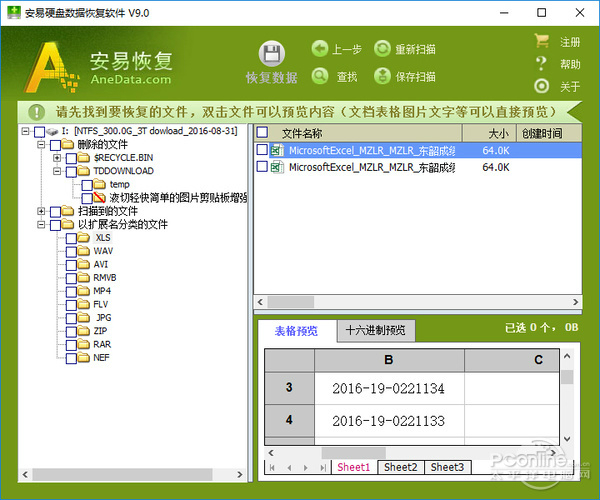The height and width of the screenshot is (500, 600).
Task: Switch to 表格预览 tab
Action: pos(297,331)
